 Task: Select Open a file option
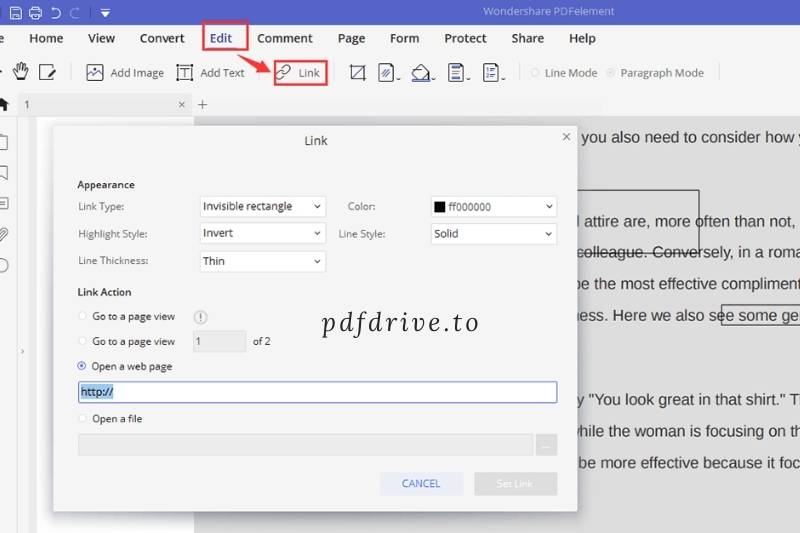point(82,418)
